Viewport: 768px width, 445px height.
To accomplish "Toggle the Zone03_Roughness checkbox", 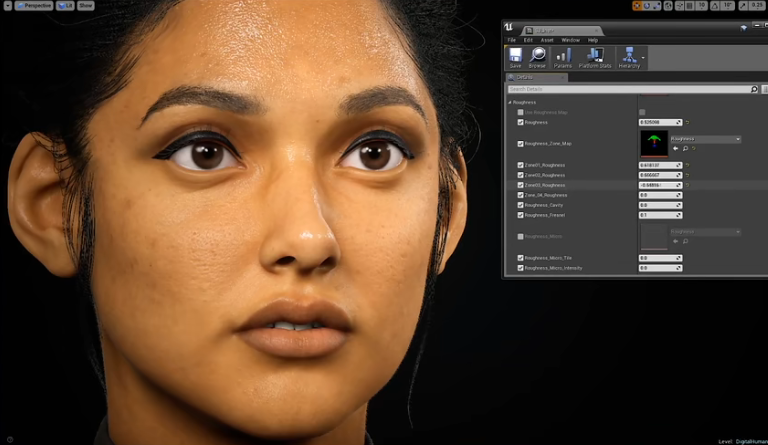I will click(520, 185).
